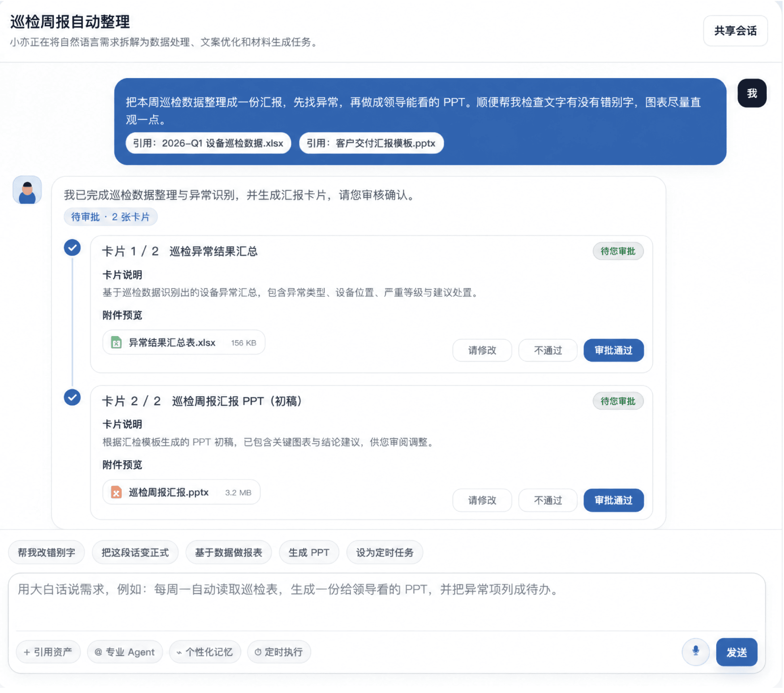The width and height of the screenshot is (784, 693).
Task: Select the 设为定时任务 suggestion
Action: click(385, 552)
